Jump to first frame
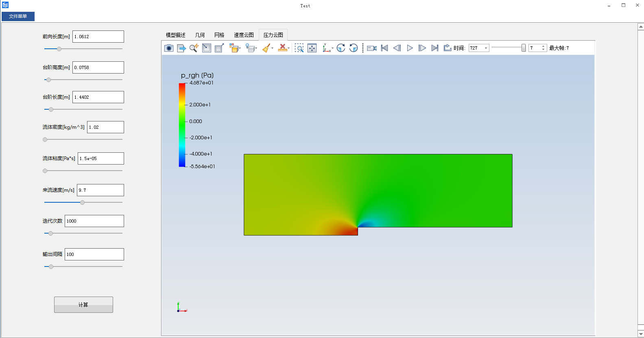 [384, 48]
